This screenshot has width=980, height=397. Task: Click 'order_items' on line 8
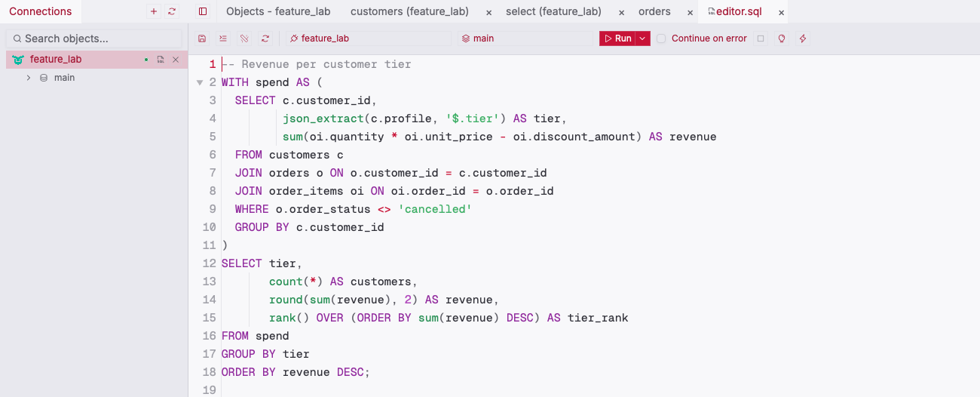pos(306,191)
